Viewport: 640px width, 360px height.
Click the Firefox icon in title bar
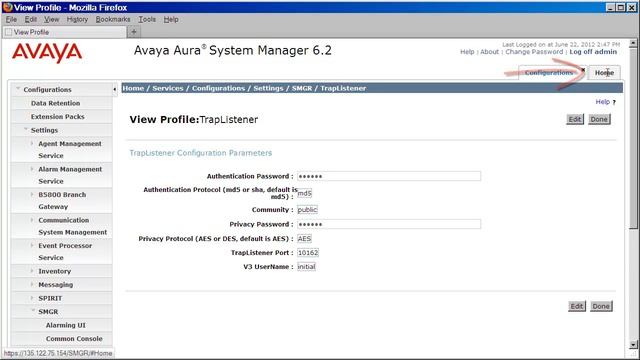(x=7, y=7)
